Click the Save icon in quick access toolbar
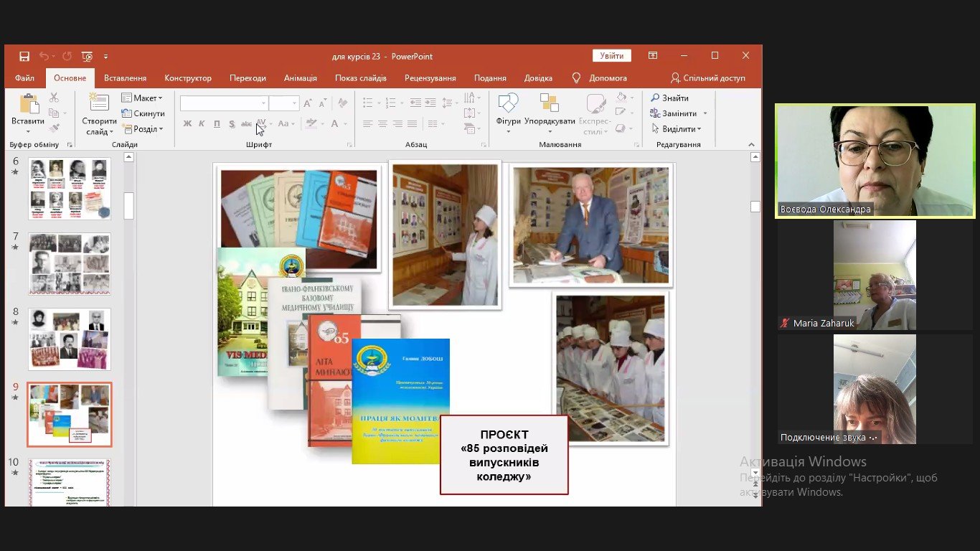This screenshot has height=551, width=980. click(x=24, y=57)
